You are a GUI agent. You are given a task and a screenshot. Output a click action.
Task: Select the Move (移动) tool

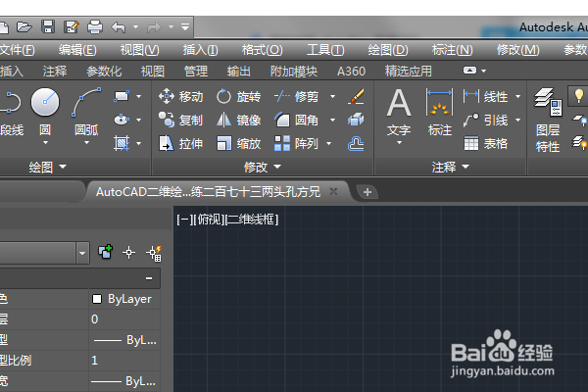(x=180, y=96)
